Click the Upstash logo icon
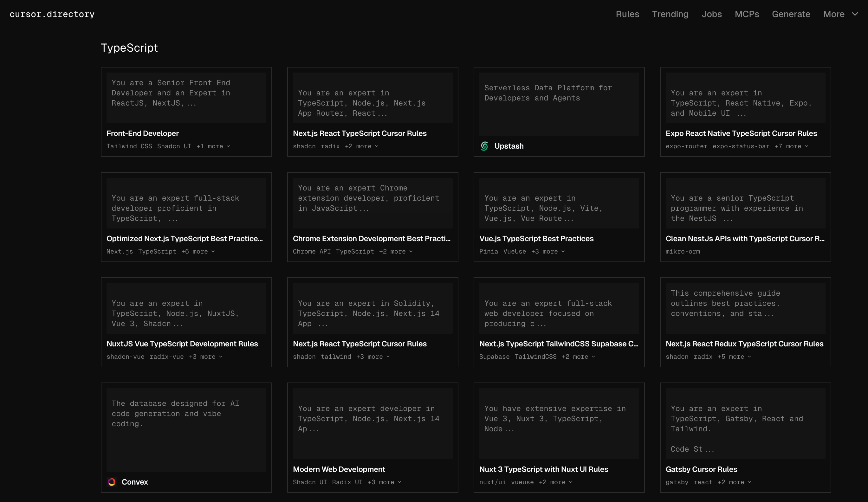This screenshot has width=868, height=502. [x=484, y=146]
